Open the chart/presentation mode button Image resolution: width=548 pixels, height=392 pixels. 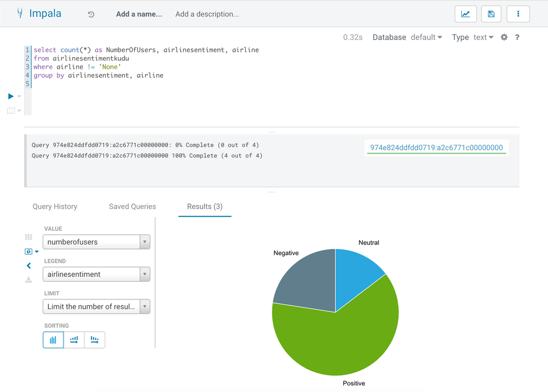click(x=465, y=14)
